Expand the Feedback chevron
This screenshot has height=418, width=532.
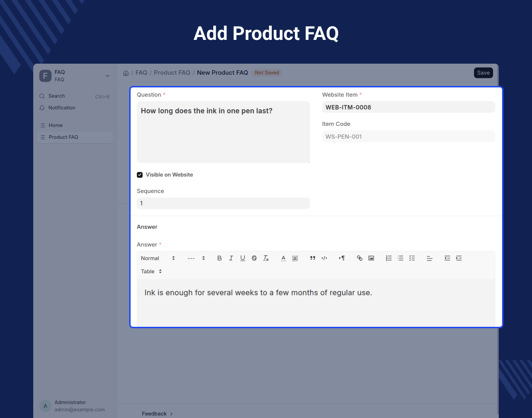click(x=171, y=414)
